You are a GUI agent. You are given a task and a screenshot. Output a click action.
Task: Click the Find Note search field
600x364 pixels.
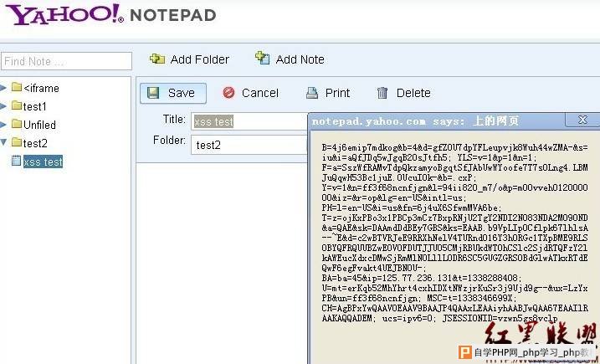pyautogui.click(x=67, y=61)
